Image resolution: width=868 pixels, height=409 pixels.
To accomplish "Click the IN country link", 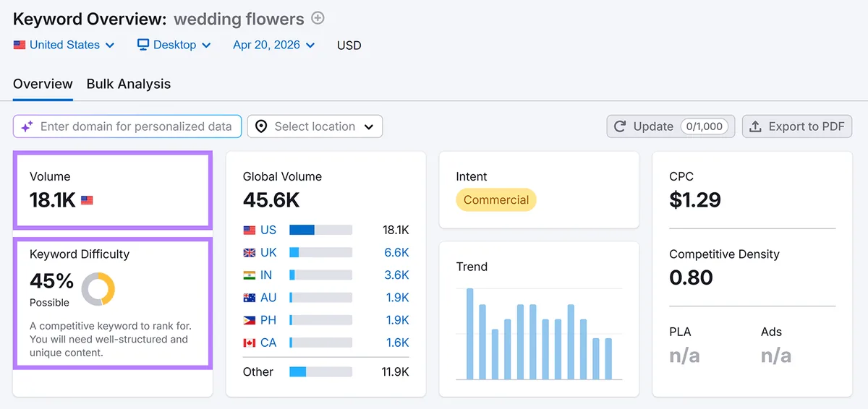I will [266, 275].
